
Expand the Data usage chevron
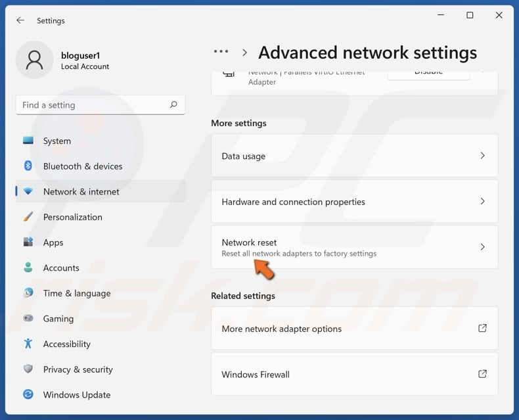pos(483,155)
